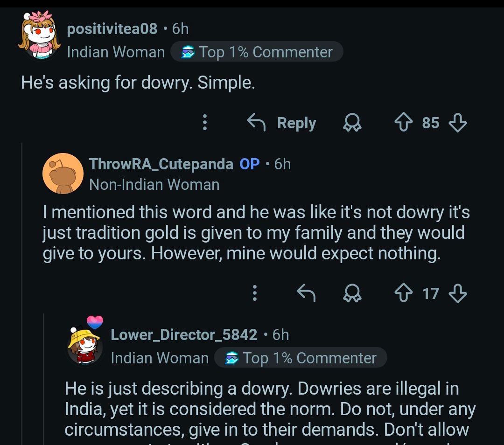This screenshot has width=504, height=445.
Task: Tap ThrowRA_Cutepanda's orange avatar
Action: [x=63, y=174]
